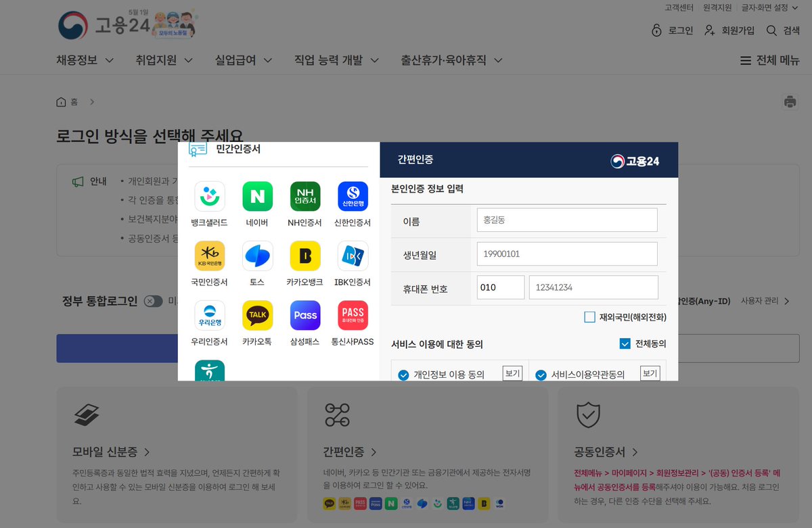Click the 회원가입 person icon
Image resolution: width=812 pixels, height=528 pixels.
[x=710, y=30]
